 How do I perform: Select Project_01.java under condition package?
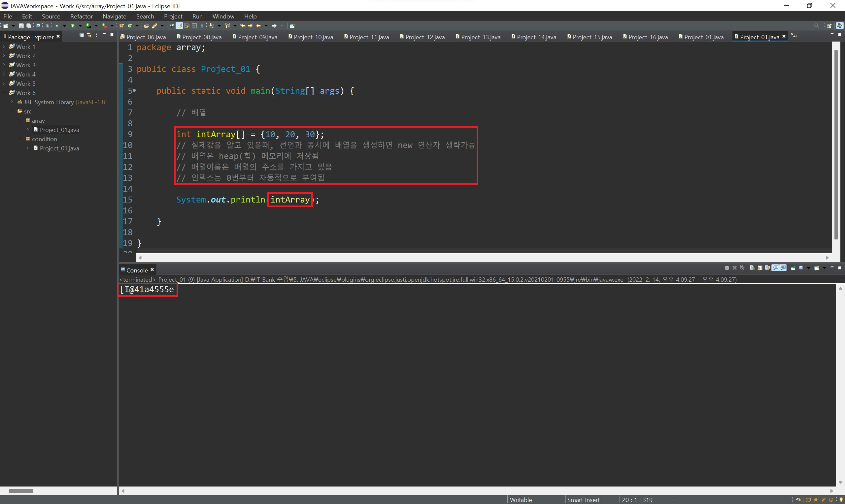coord(59,148)
